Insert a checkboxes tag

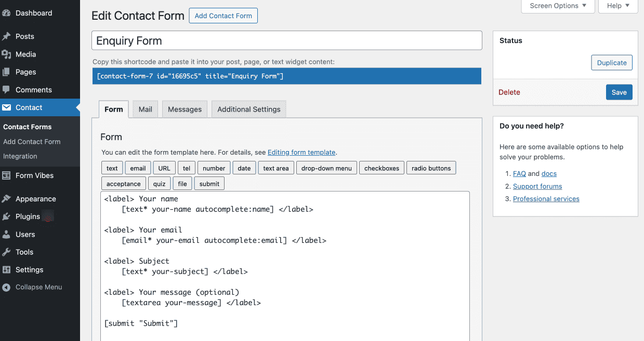[382, 168]
